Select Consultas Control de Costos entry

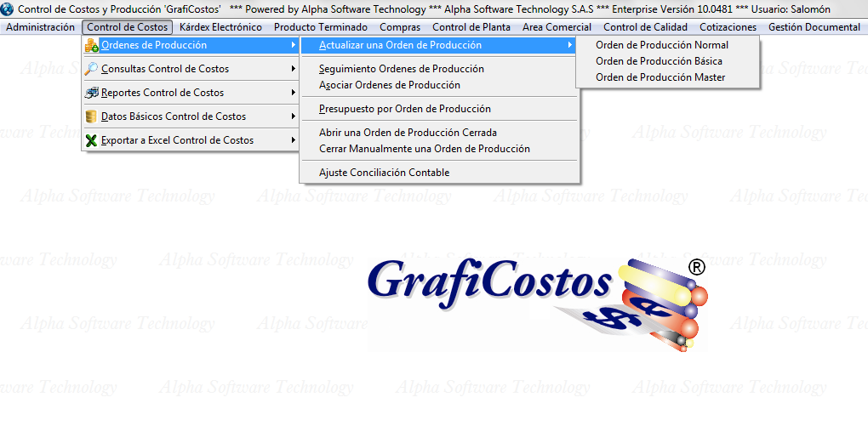click(x=191, y=69)
